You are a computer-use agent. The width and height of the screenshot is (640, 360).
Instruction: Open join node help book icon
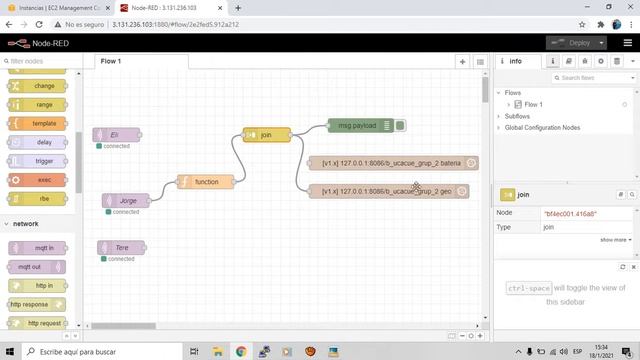[621, 195]
